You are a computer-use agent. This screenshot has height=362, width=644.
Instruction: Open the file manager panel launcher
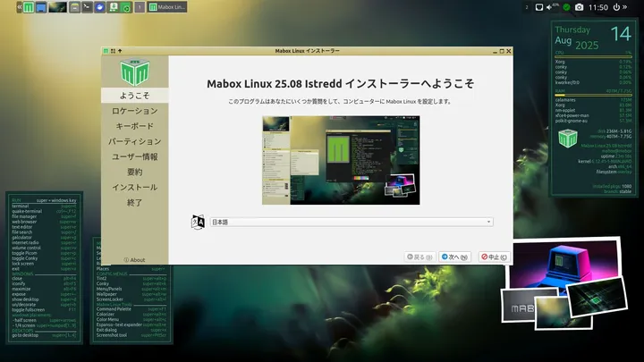pos(73,7)
